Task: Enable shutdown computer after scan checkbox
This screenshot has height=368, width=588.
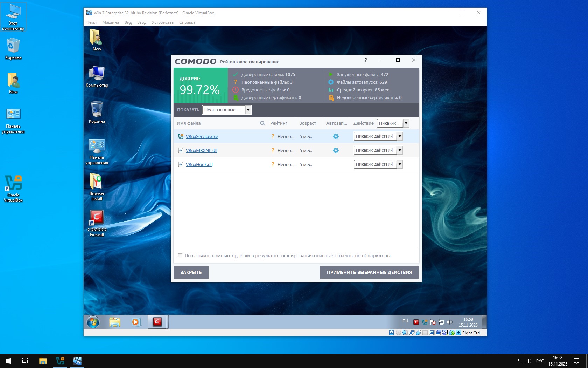Action: (x=180, y=256)
